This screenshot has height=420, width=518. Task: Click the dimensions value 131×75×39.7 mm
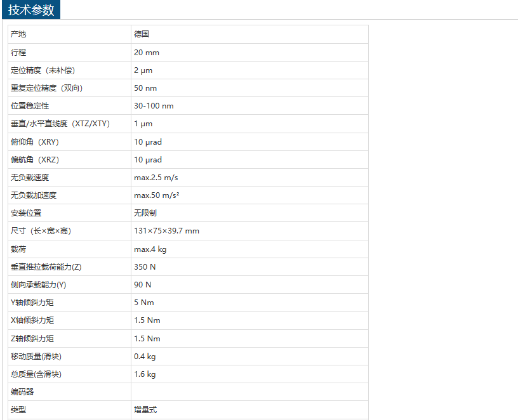[x=166, y=231]
